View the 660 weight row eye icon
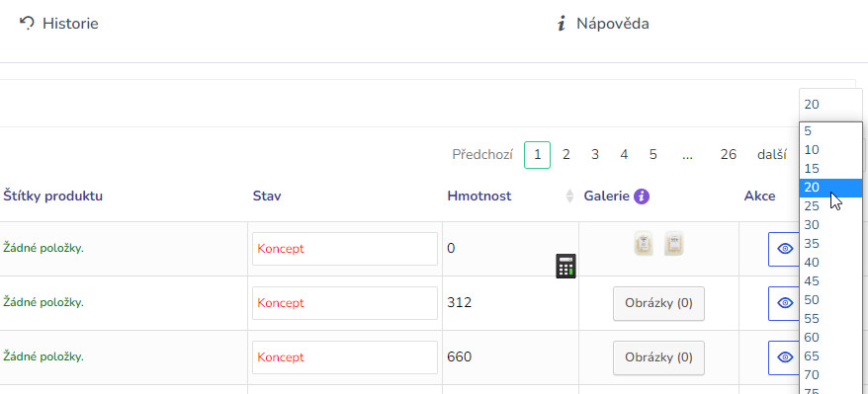868x394 pixels. [784, 357]
